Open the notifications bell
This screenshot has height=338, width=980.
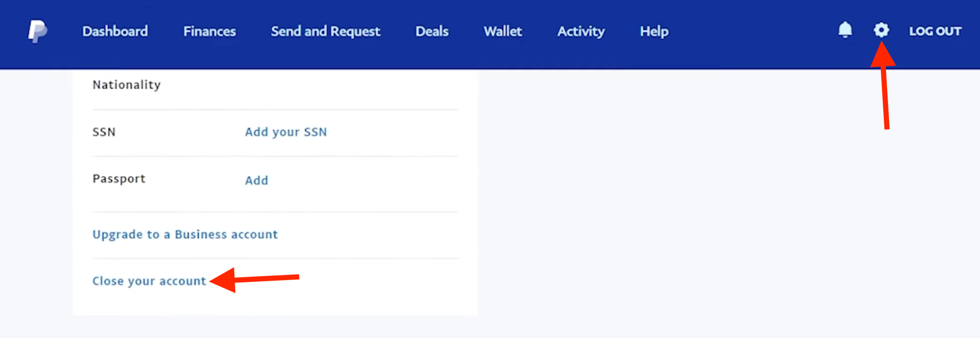[x=845, y=30]
